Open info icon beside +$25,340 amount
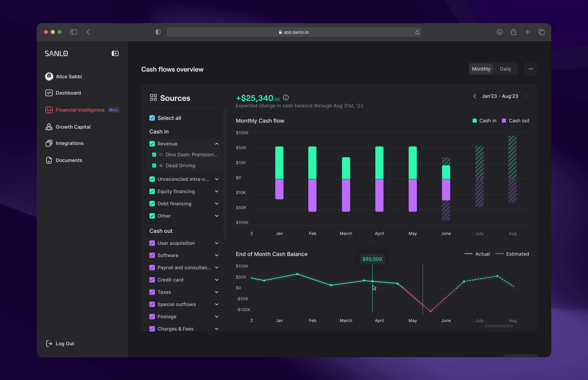This screenshot has width=588, height=380. (x=286, y=98)
